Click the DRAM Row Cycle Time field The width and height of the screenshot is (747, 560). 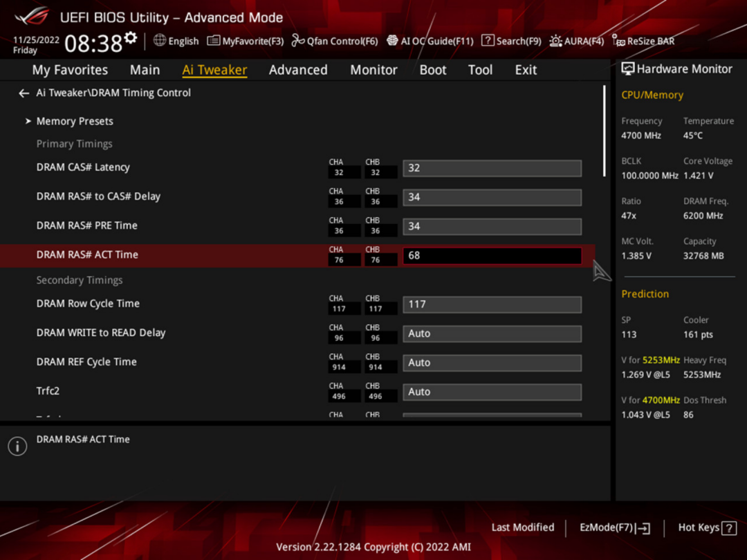(x=492, y=304)
